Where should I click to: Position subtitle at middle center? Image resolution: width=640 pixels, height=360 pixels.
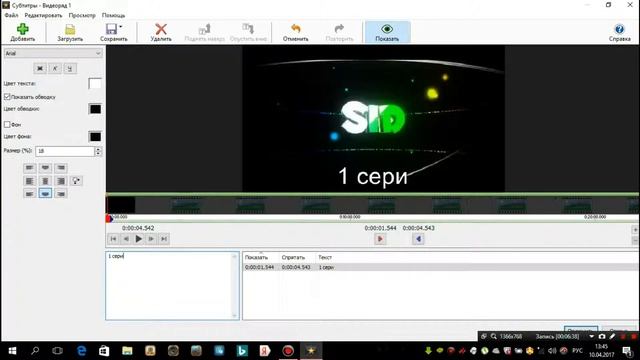[x=45, y=181]
